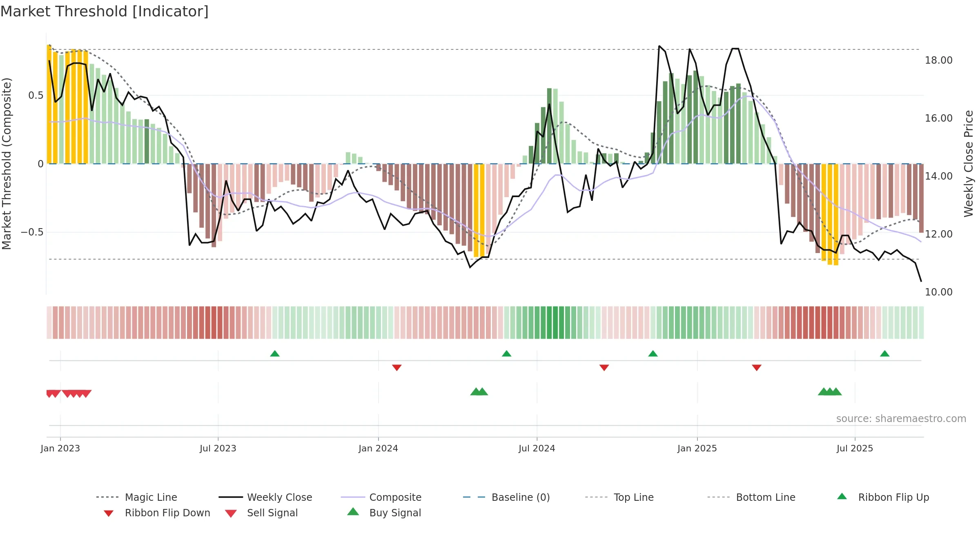980x551 pixels.
Task: Click the 18.00 price axis label
Action: tap(939, 60)
